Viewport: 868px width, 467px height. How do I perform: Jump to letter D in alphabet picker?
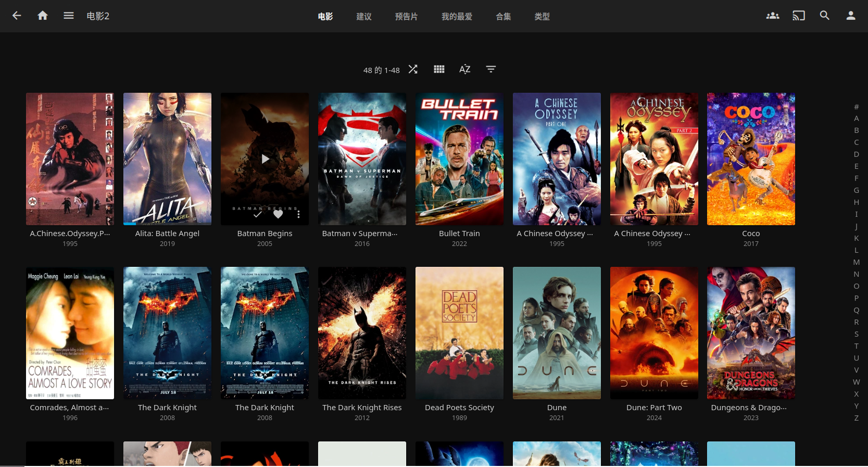pos(856,154)
